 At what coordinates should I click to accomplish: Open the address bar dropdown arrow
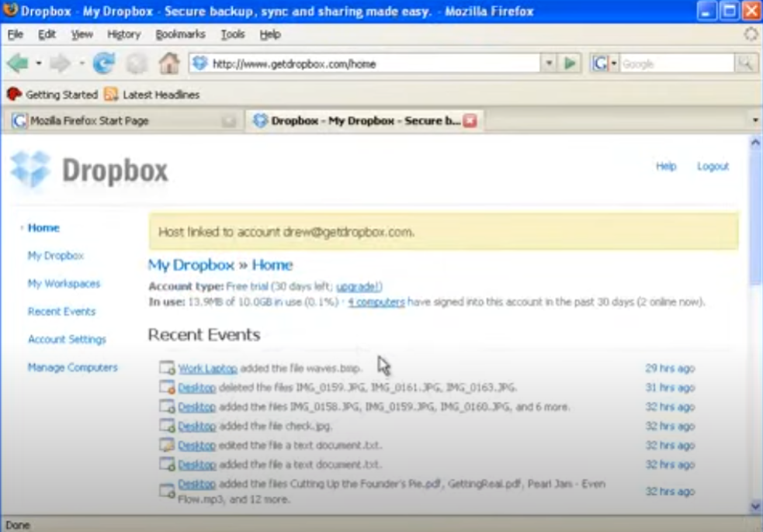547,62
